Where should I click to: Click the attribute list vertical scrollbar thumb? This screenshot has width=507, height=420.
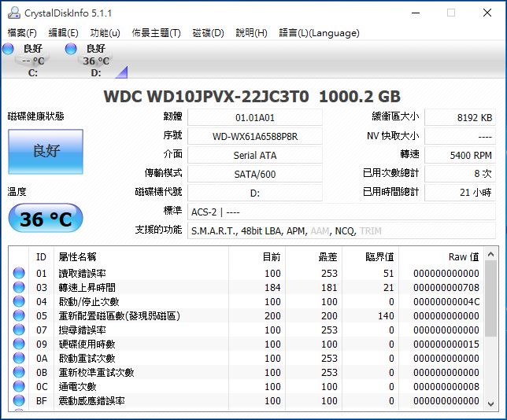tap(490, 299)
